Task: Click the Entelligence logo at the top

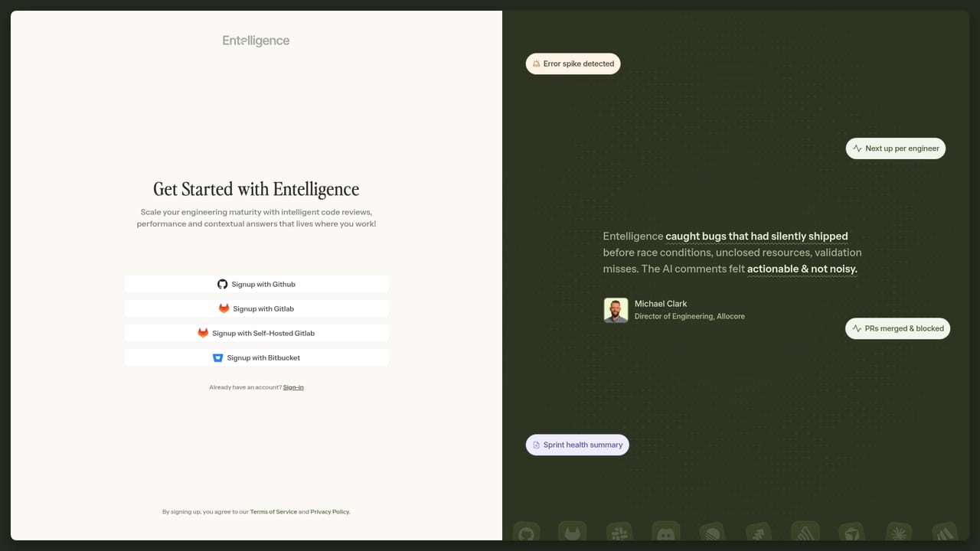Action: pyautogui.click(x=256, y=41)
